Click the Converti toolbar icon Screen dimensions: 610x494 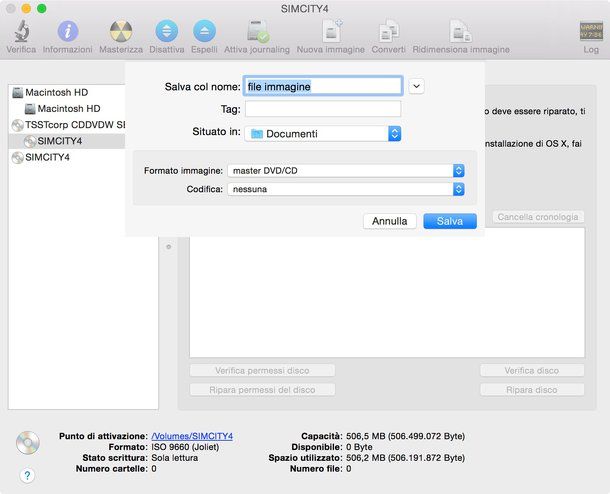coord(389,31)
